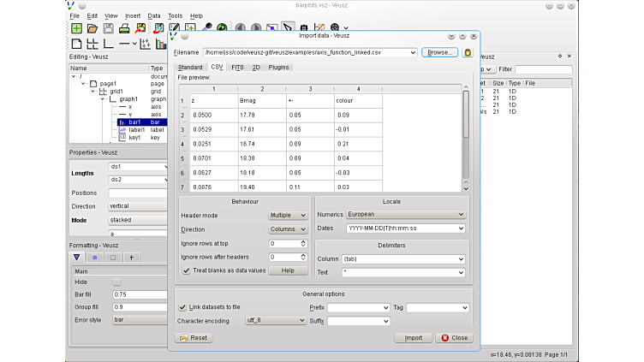The image size is (644, 362).
Task: Switch to the FITS import tab
Action: pos(237,68)
